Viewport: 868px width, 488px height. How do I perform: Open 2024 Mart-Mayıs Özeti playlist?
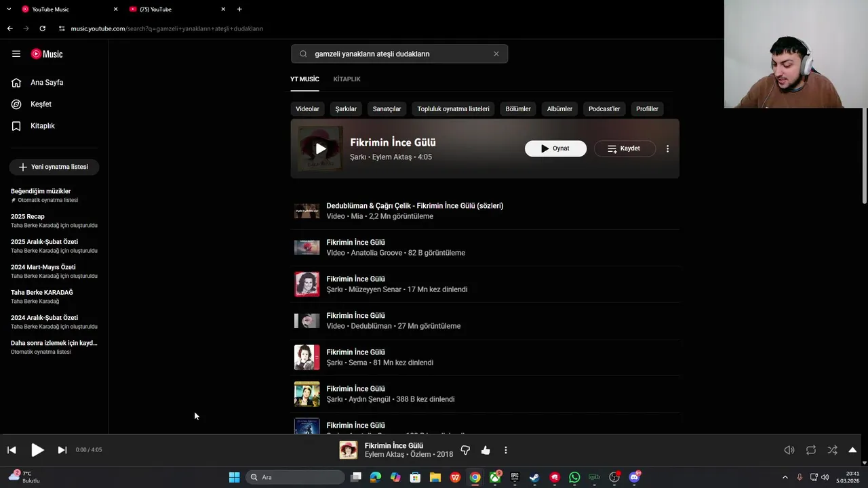click(x=54, y=271)
